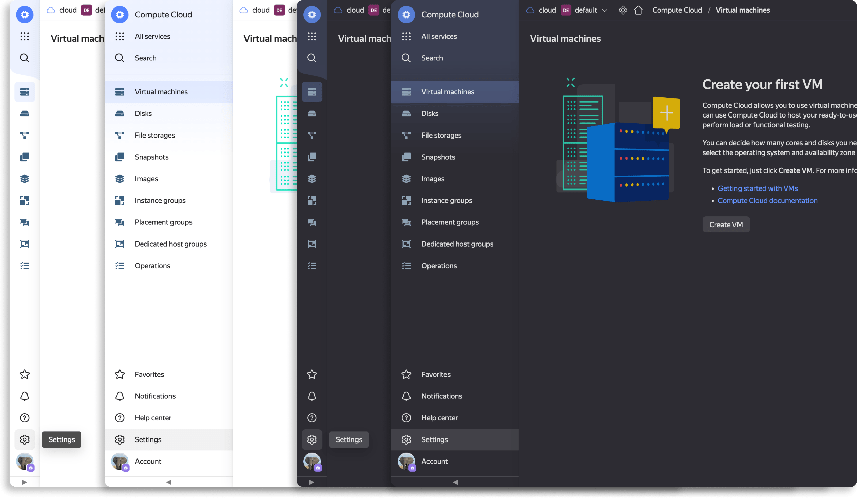Click favorites star in the dark collapsed sidebar

click(x=311, y=374)
